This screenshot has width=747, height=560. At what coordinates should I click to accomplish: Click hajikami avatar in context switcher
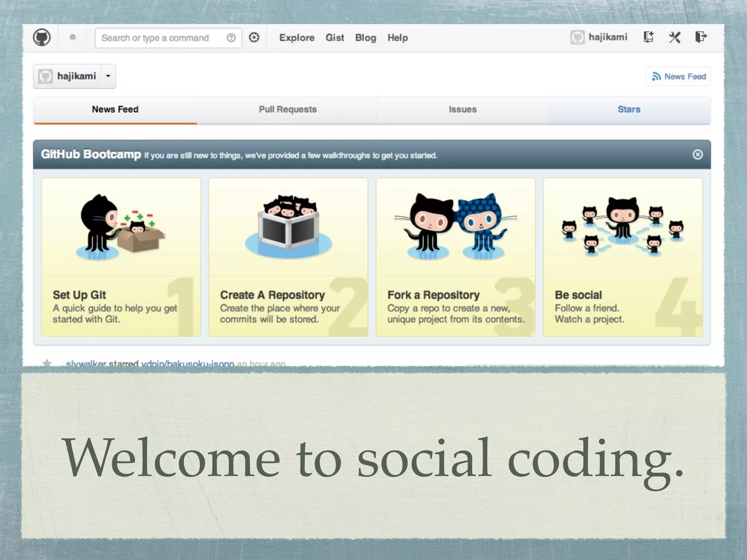(46, 76)
